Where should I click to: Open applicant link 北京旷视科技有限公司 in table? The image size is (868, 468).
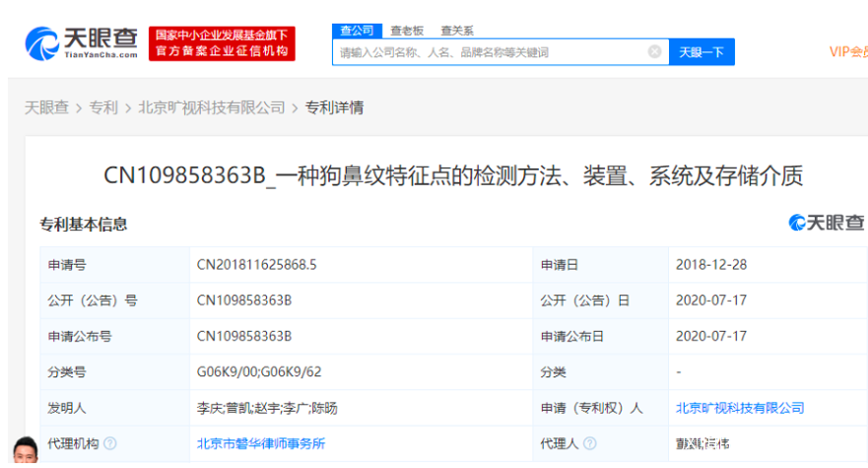pos(740,408)
